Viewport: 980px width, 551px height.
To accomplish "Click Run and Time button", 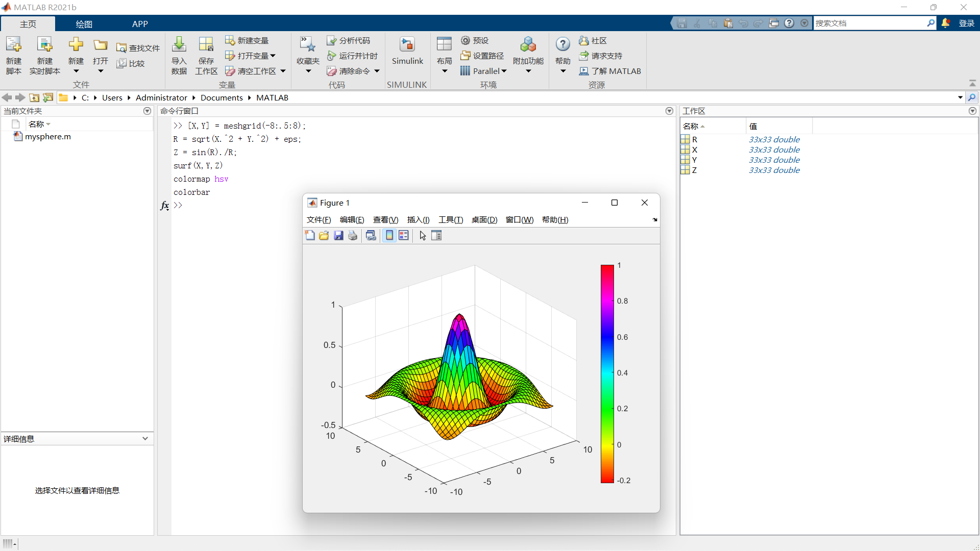I will point(352,56).
